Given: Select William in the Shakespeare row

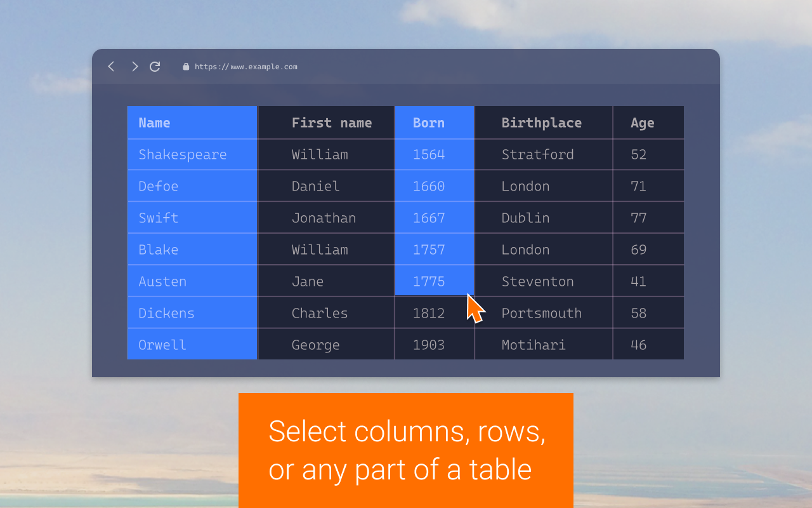Looking at the screenshot, I should coord(326,154).
